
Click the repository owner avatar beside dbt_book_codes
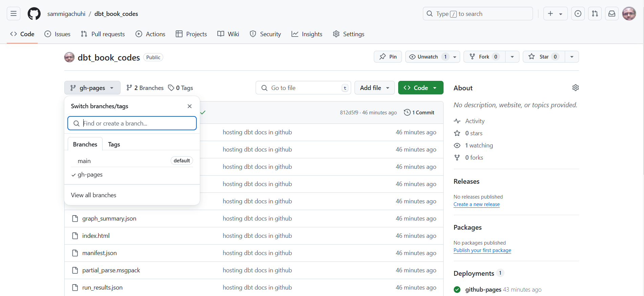69,57
